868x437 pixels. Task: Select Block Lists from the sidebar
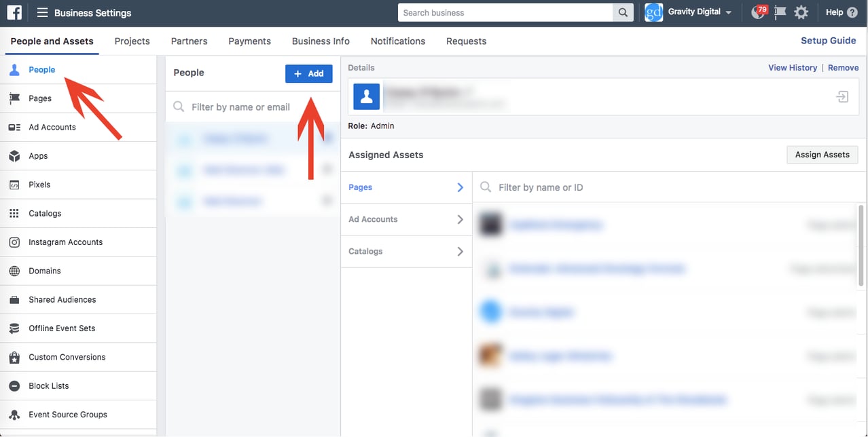(48, 385)
